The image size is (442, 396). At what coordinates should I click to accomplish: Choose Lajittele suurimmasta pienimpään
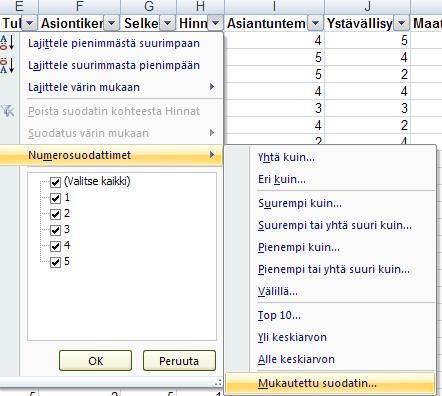114,65
